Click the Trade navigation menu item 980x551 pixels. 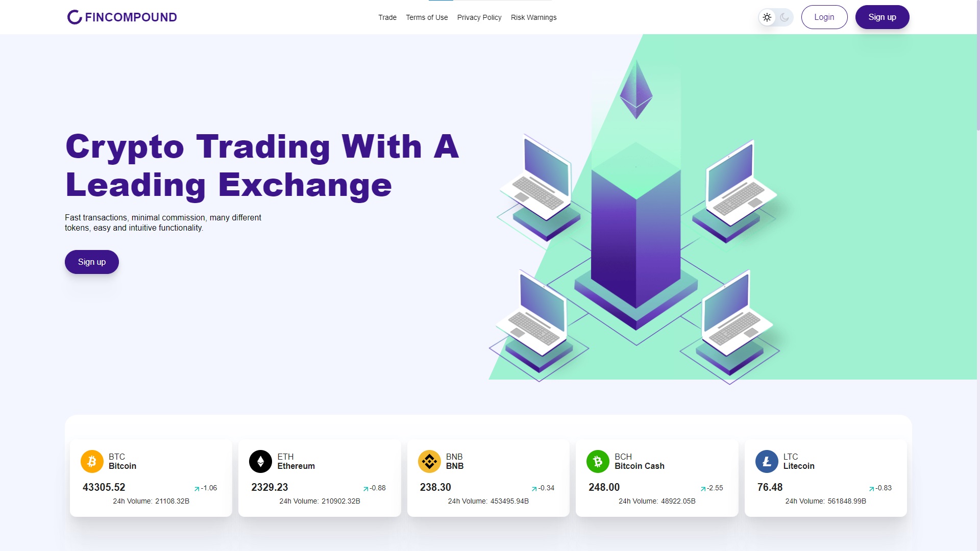387,17
